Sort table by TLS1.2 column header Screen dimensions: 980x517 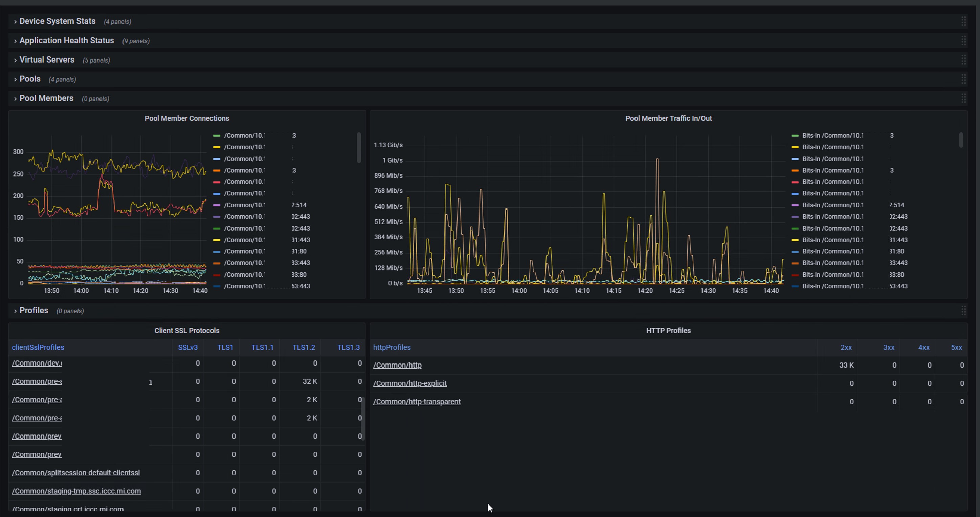click(x=304, y=347)
